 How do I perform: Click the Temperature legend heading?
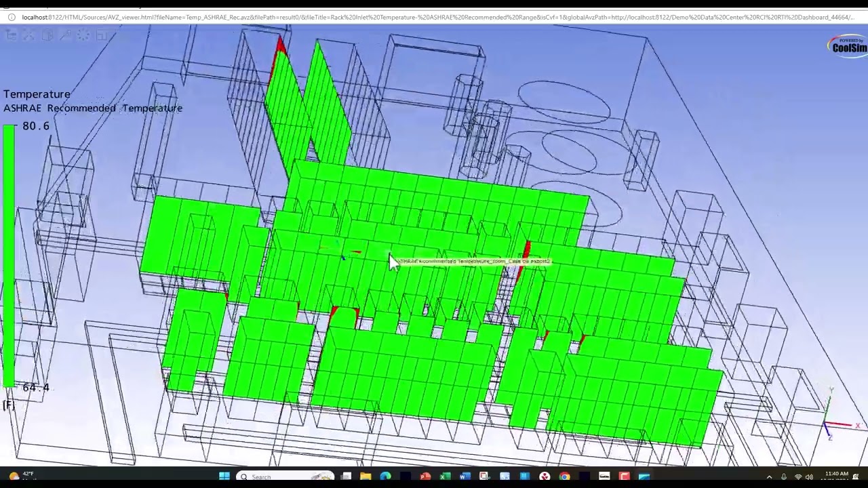tap(37, 94)
